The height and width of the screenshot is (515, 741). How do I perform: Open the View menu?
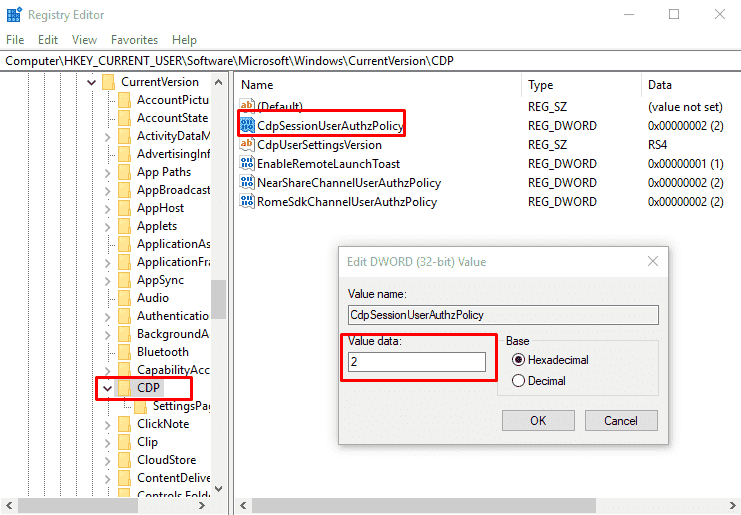point(84,40)
